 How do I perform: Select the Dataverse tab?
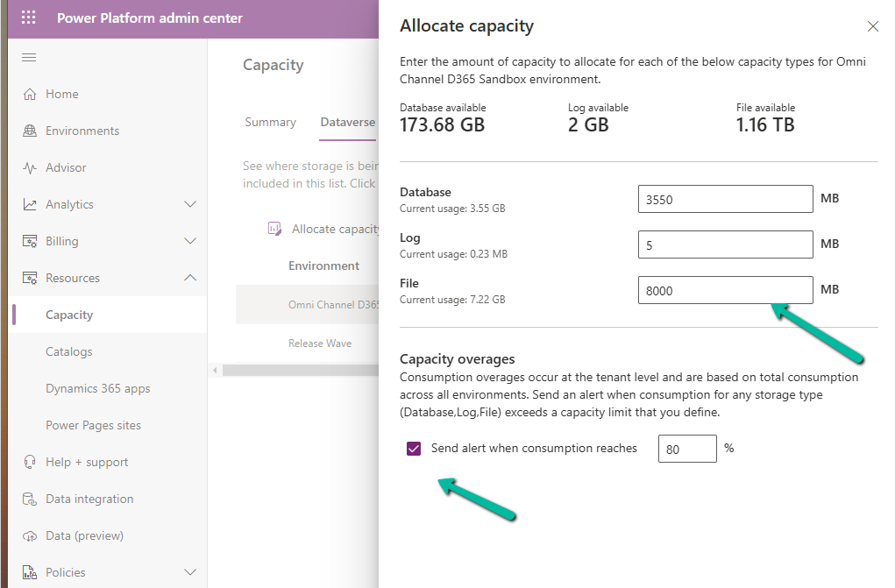point(348,123)
